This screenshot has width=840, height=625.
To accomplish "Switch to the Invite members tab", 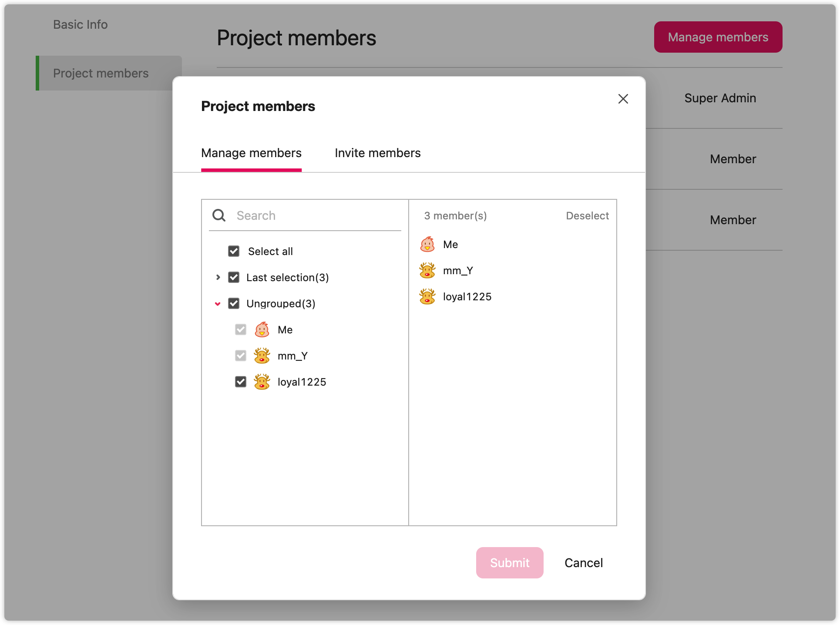I will click(x=377, y=153).
